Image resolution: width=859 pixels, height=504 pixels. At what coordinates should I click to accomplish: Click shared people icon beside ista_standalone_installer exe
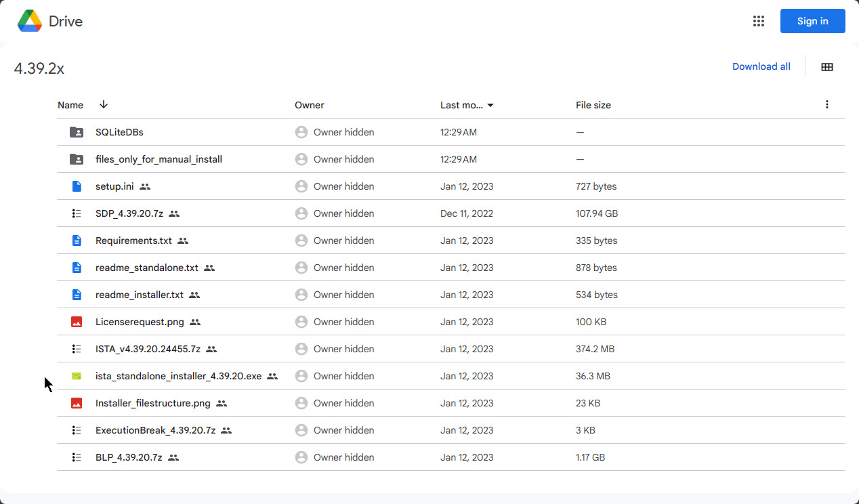[x=272, y=376]
